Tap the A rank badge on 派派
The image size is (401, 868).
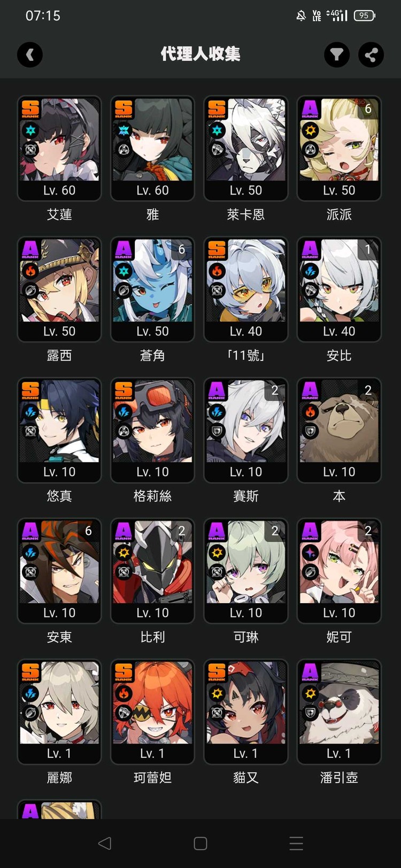pyautogui.click(x=310, y=108)
